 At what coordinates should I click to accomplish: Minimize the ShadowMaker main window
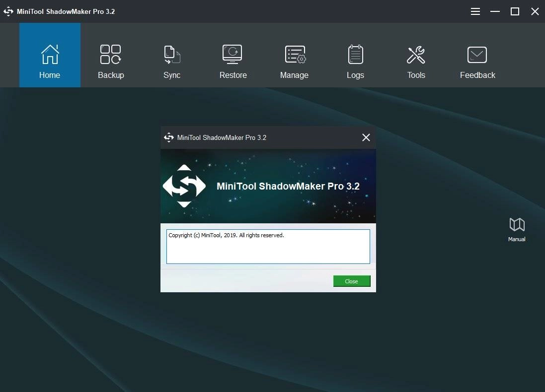495,11
